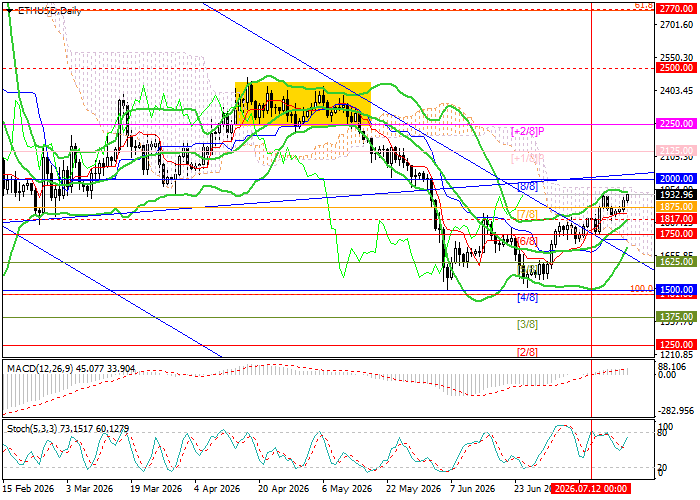Select the olive 1375.00 price label

[x=676, y=317]
